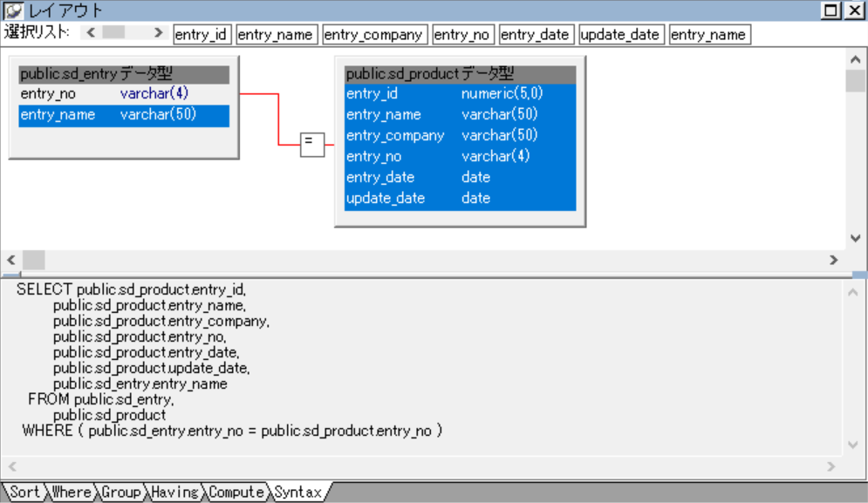
Task: Open the Where tab
Action: point(71,493)
